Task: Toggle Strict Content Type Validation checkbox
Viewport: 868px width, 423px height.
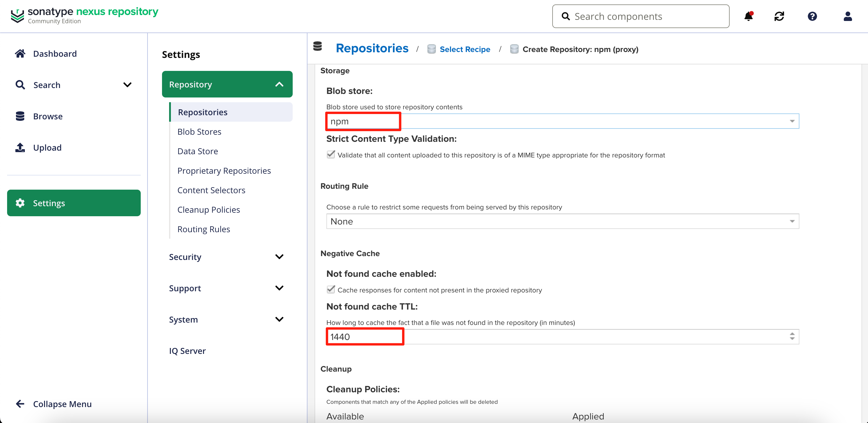Action: (x=331, y=154)
